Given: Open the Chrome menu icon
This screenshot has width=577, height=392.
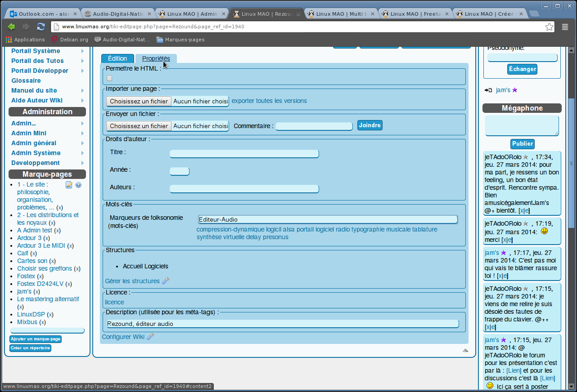Looking at the screenshot, I should (x=565, y=27).
